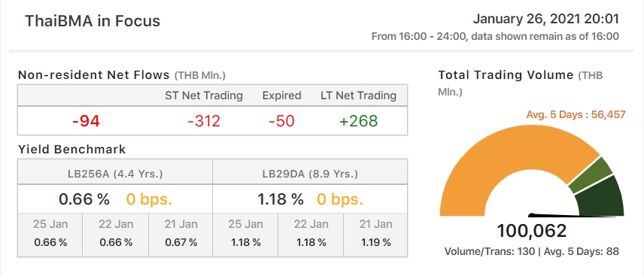This screenshot has height=276, width=644.
Task: Select the LT Net Trading column header
Action: [x=359, y=96]
